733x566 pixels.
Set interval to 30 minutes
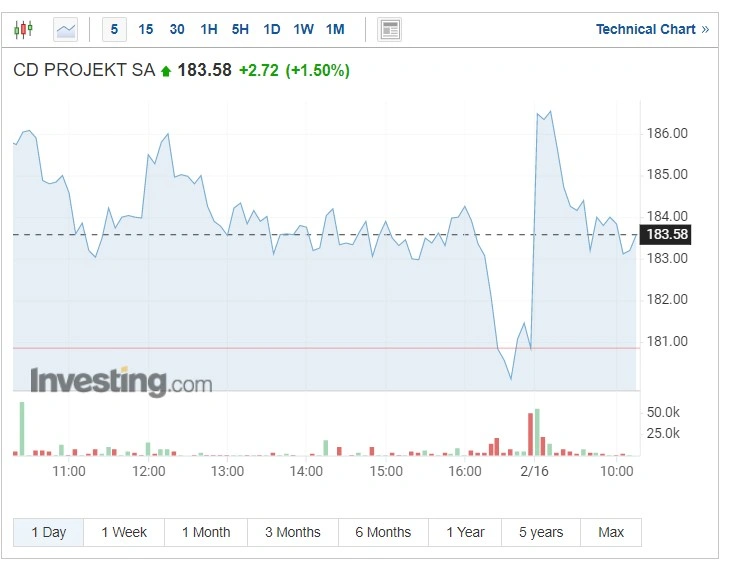(177, 29)
